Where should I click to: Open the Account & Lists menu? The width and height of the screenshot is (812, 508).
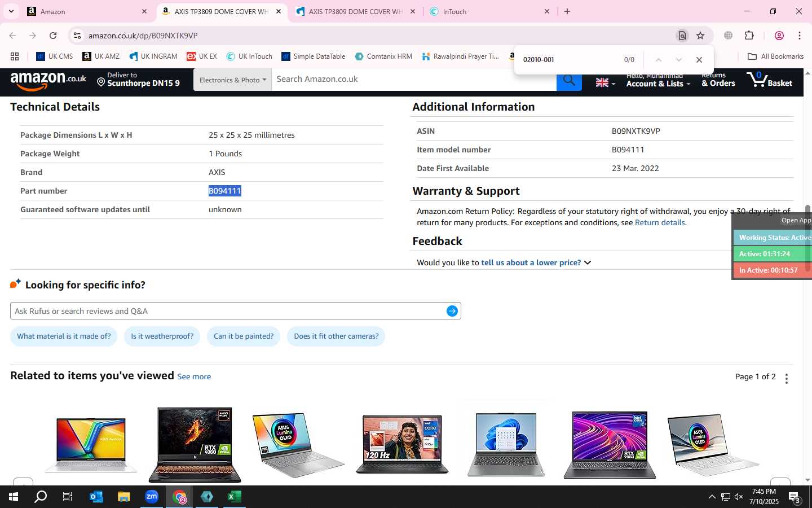tap(658, 80)
